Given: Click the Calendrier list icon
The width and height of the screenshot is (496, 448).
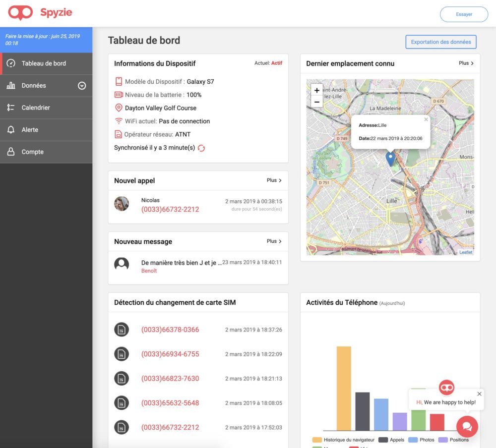Looking at the screenshot, I should point(11,108).
